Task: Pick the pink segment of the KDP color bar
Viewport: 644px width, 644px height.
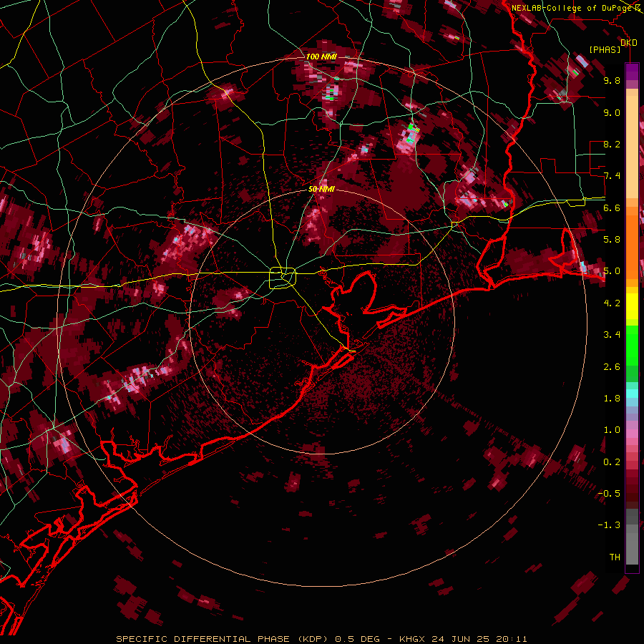Action: (632, 434)
